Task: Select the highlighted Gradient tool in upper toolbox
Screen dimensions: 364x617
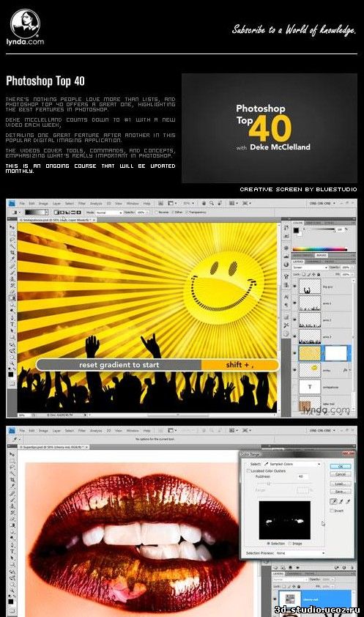Action: point(12,298)
